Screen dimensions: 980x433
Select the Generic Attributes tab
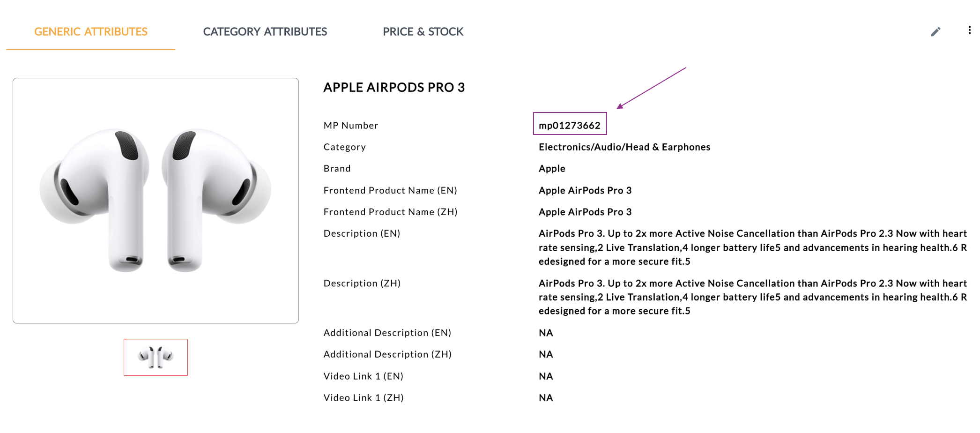[91, 32]
